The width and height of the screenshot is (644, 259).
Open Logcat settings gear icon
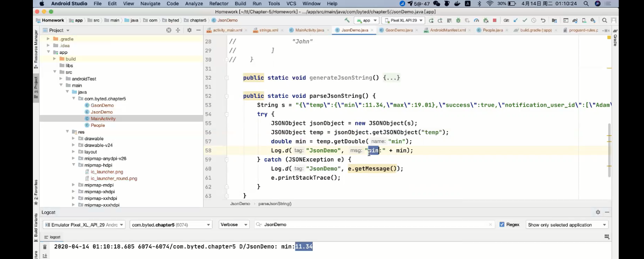[598, 212]
